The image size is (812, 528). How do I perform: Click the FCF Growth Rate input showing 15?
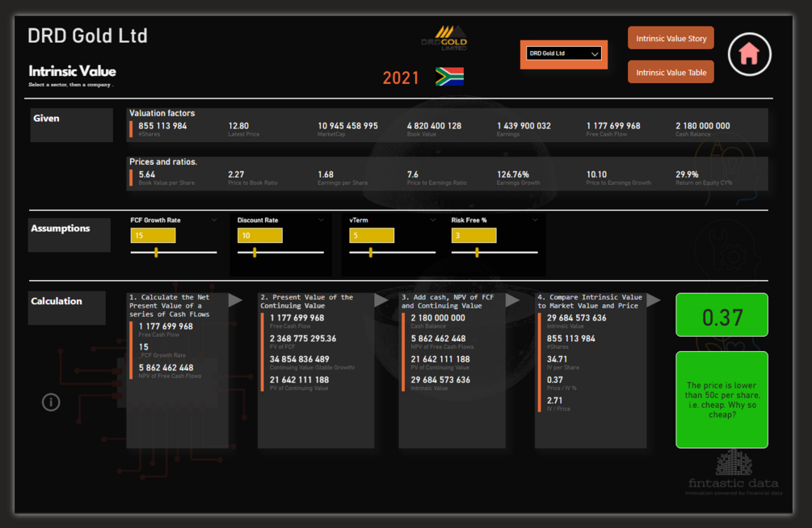tap(153, 236)
